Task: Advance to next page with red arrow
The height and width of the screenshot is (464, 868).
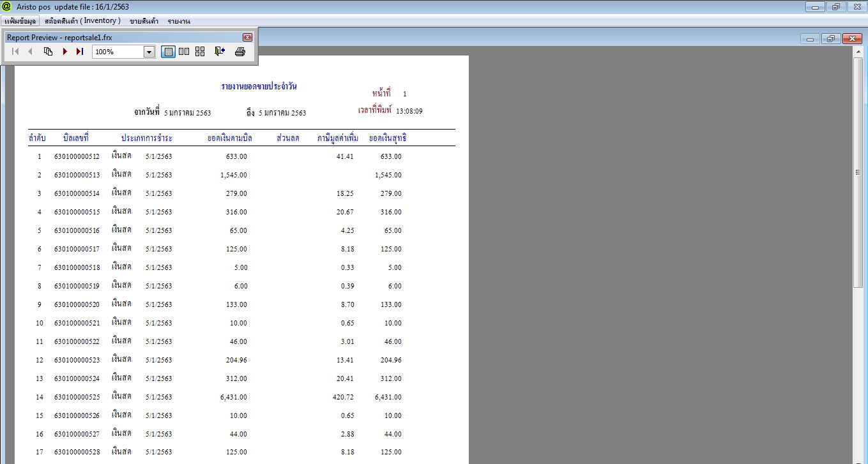Action: click(x=65, y=52)
